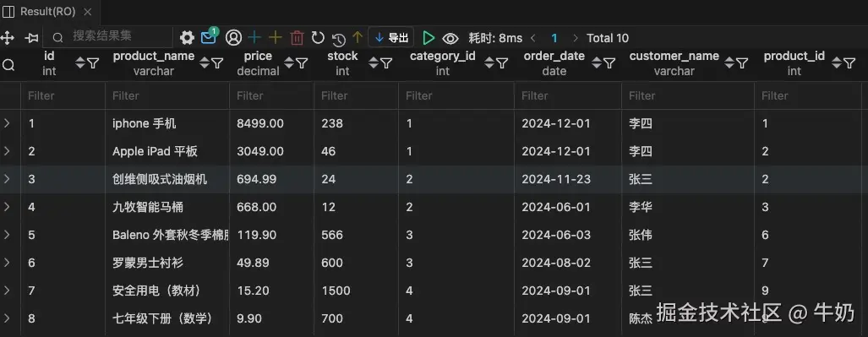This screenshot has width=868, height=337.
Task: Click the magnifier icon in header row
Action: pos(8,65)
